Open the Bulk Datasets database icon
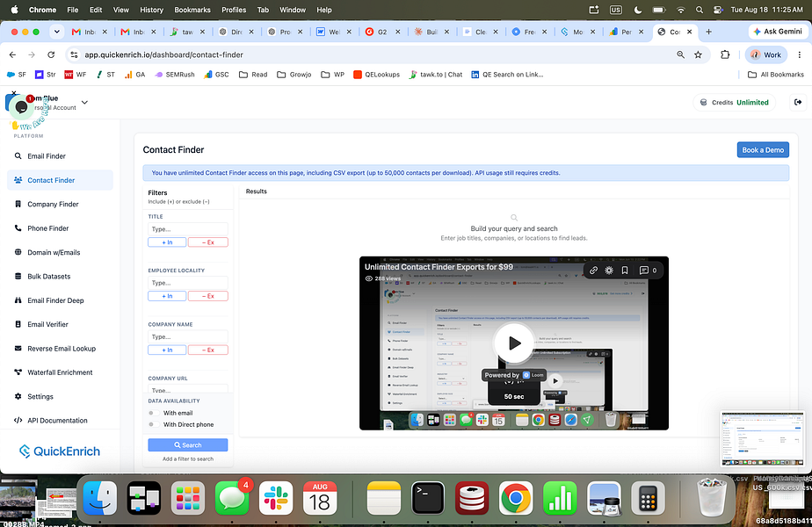Screen dimensions: 812x527 pos(18,276)
